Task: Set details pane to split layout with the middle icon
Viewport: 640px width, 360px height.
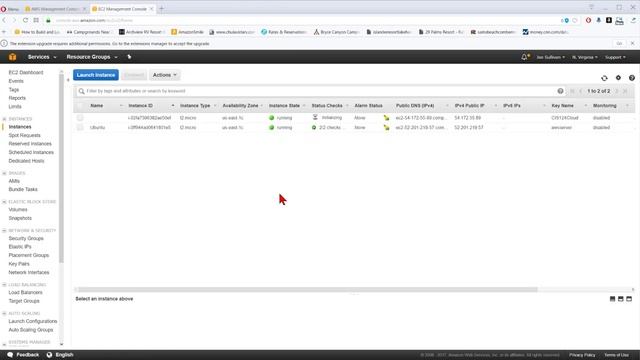Action: [x=620, y=299]
